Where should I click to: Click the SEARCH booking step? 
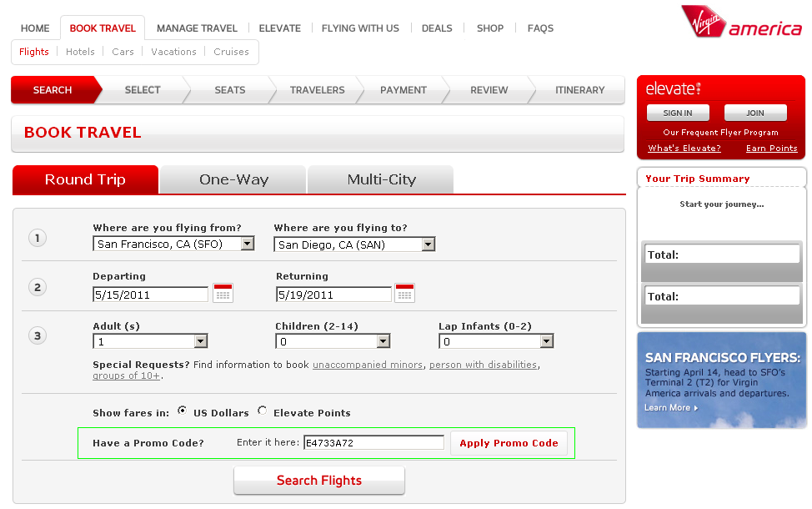pos(56,90)
